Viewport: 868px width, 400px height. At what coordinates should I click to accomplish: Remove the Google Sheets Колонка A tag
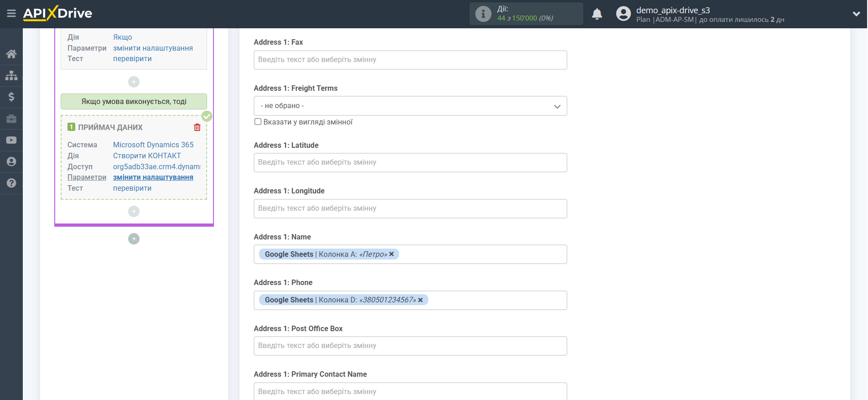[x=391, y=254]
